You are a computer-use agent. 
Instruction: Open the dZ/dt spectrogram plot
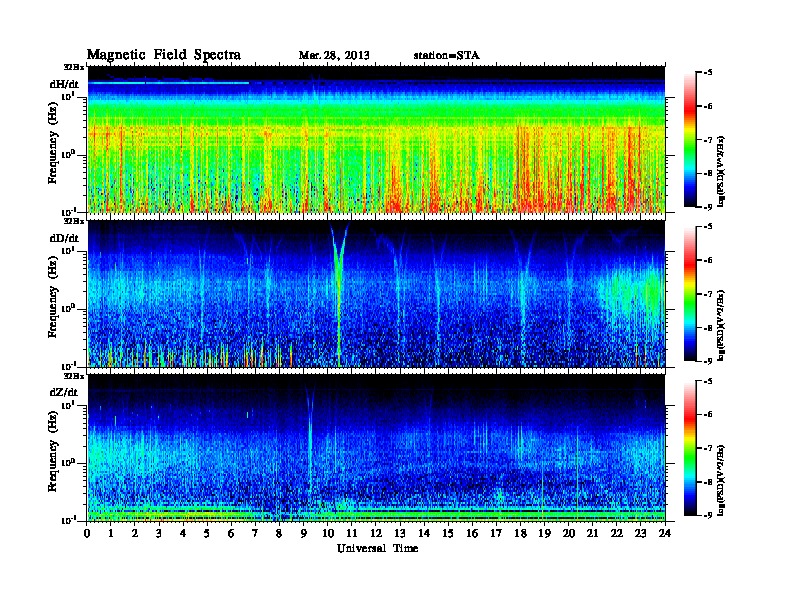click(376, 448)
